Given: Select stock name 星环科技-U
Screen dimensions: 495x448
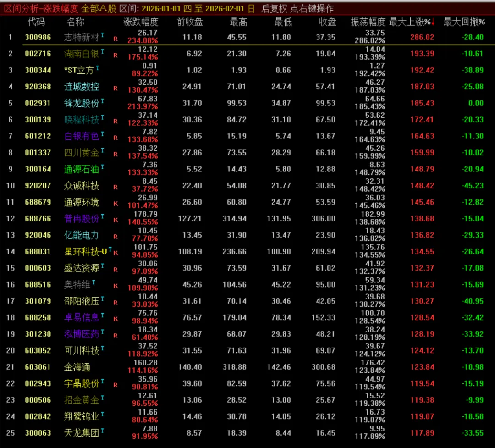Looking at the screenshot, I should pos(86,251).
